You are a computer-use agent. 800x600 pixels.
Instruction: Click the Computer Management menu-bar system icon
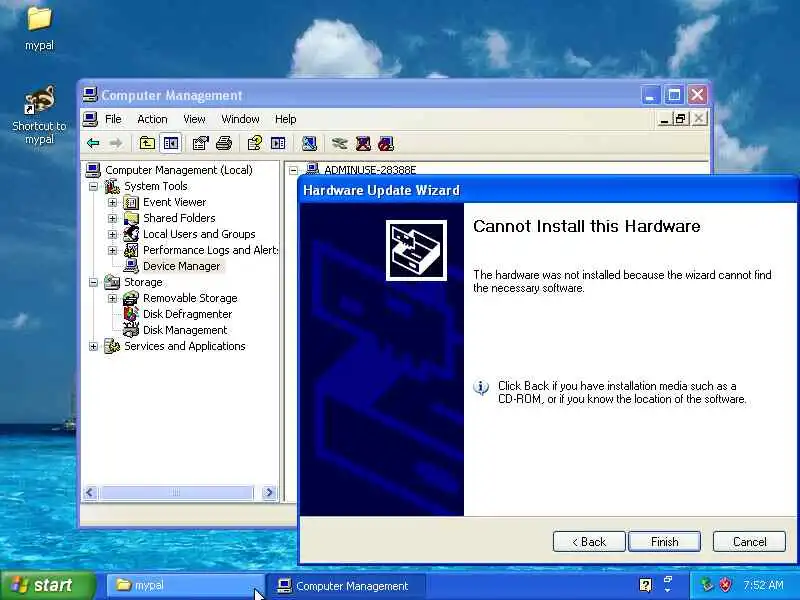click(90, 119)
